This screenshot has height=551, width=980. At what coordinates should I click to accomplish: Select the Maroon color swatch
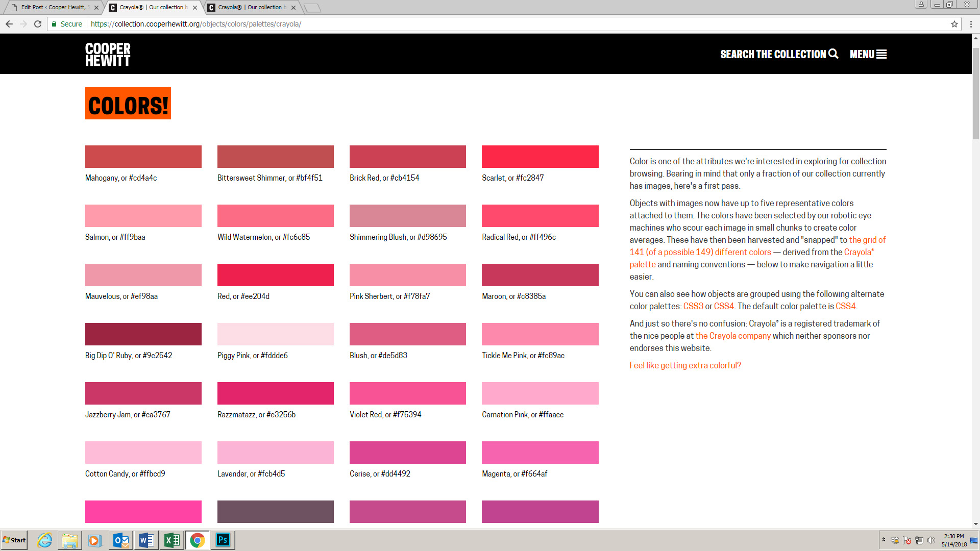[x=540, y=275]
